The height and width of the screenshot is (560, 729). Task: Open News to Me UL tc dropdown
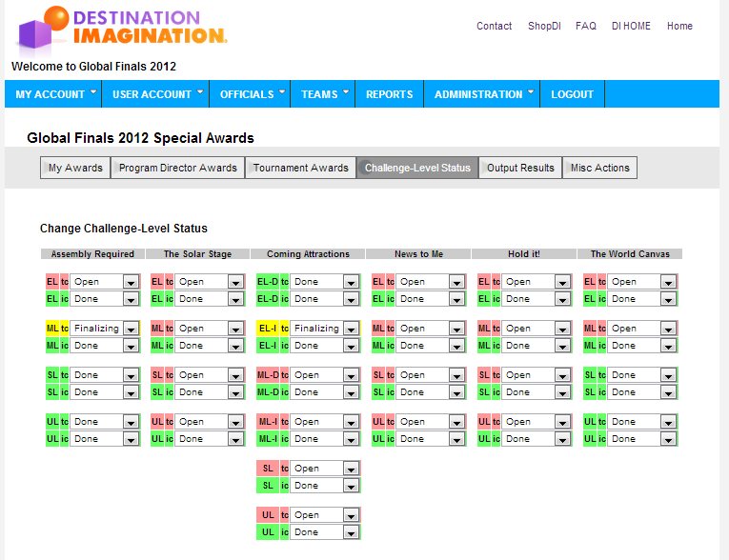[431, 422]
